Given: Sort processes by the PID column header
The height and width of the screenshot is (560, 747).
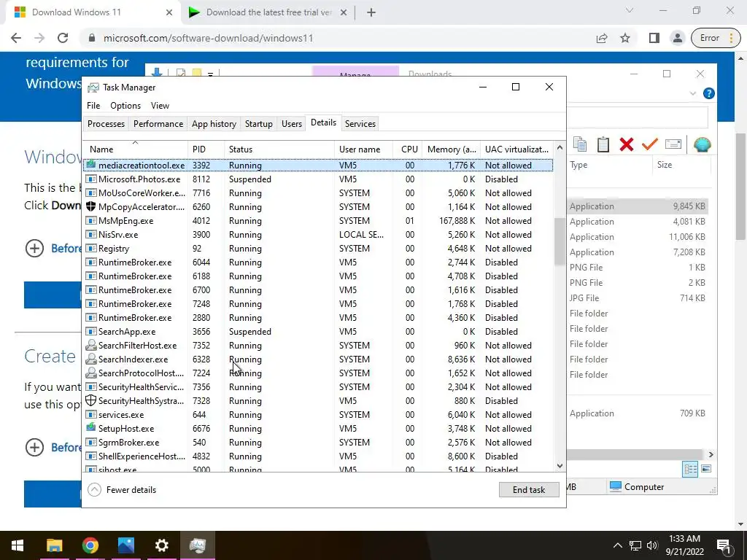Looking at the screenshot, I should click(x=206, y=149).
